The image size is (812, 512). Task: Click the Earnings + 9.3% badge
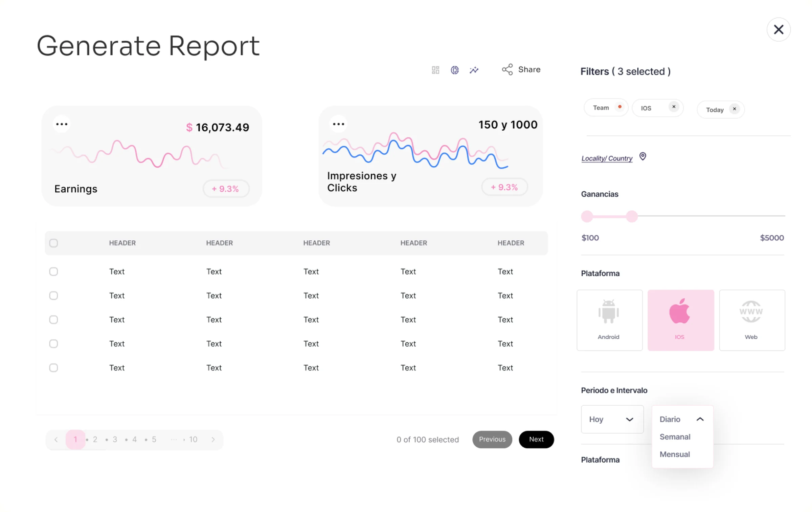click(226, 189)
